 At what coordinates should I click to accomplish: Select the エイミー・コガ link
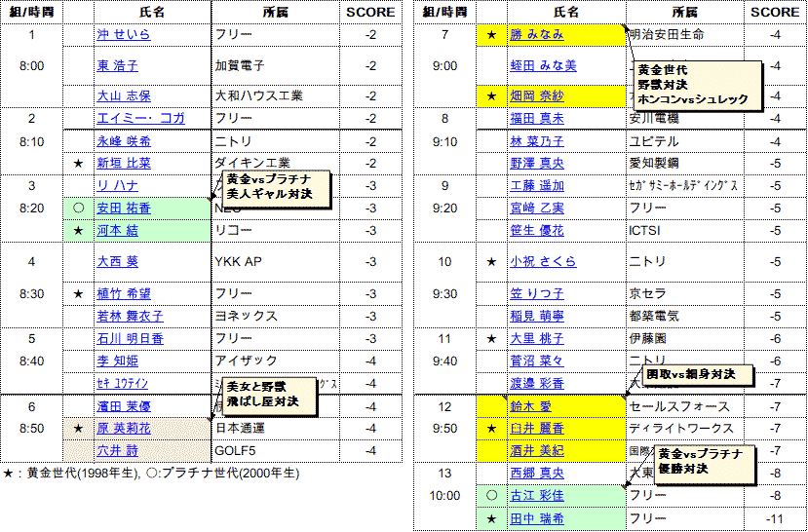coord(140,119)
